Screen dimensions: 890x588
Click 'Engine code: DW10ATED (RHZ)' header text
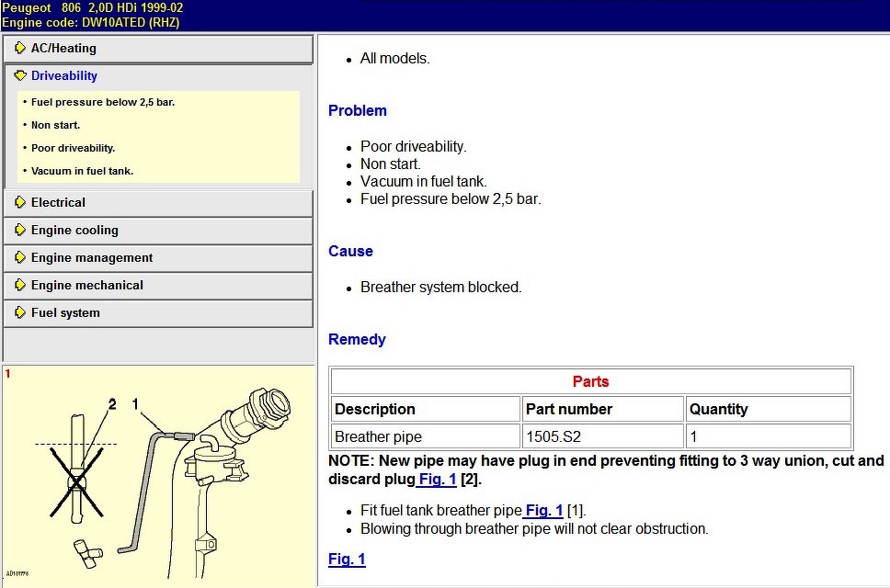pyautogui.click(x=91, y=23)
